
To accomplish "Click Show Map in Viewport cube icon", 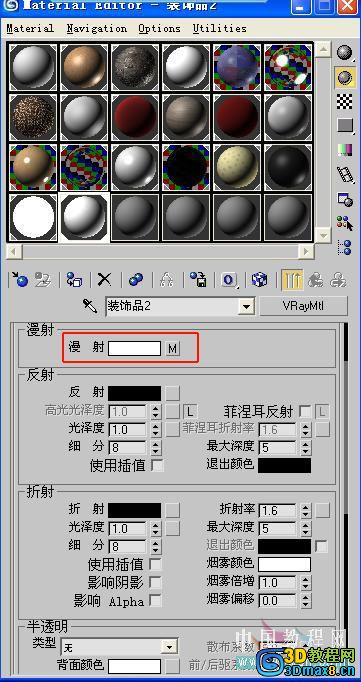I will tap(260, 279).
